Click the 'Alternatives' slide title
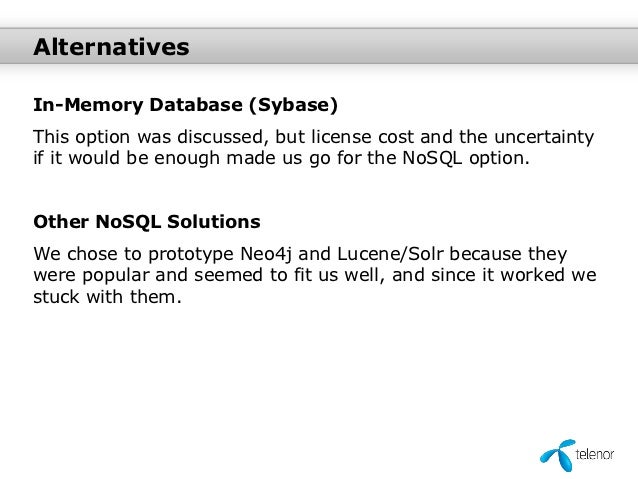The width and height of the screenshot is (638, 479). click(x=110, y=47)
